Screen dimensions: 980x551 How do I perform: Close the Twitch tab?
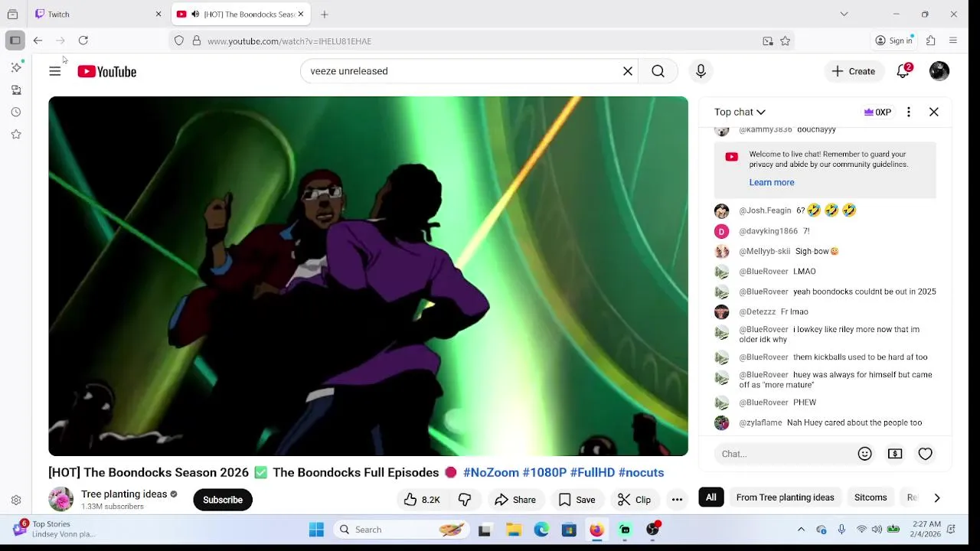pos(158,14)
